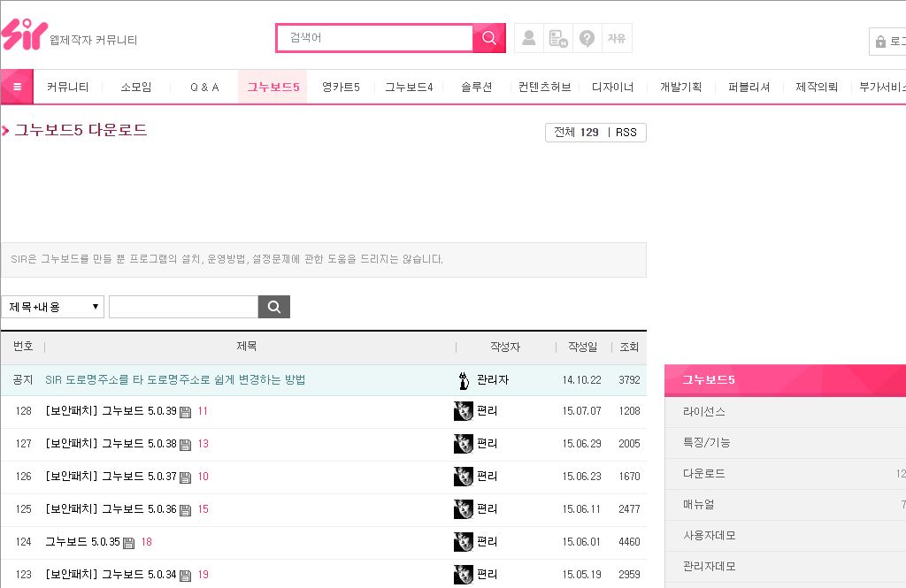906x588 pixels.
Task: Click 편리 avatar on row 127
Action: point(464,444)
